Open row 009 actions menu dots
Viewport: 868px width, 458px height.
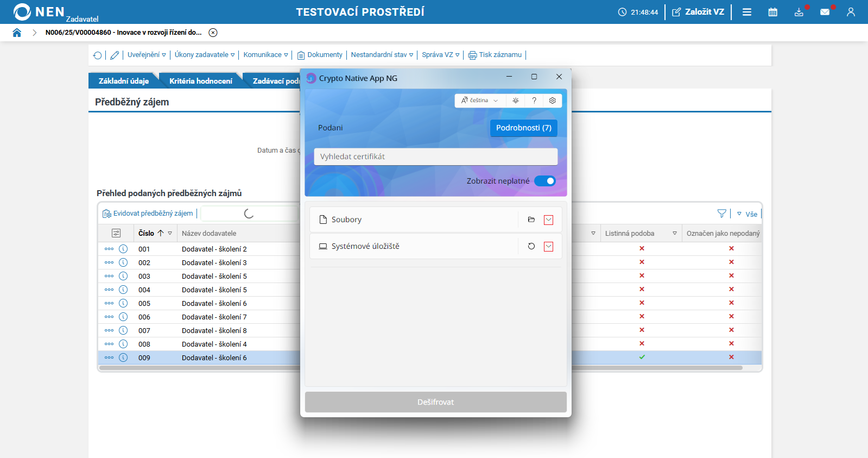click(109, 357)
